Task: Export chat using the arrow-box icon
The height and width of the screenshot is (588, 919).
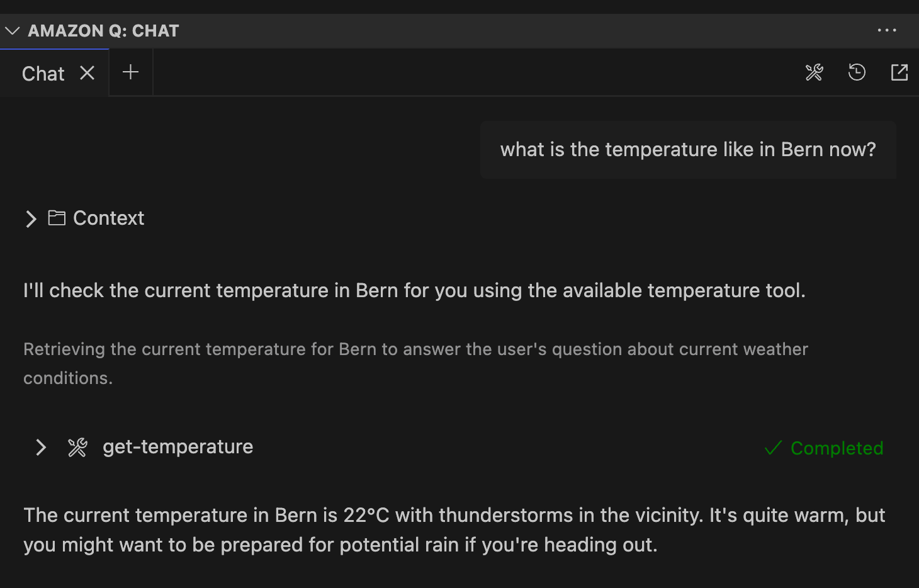Action: pyautogui.click(x=899, y=72)
